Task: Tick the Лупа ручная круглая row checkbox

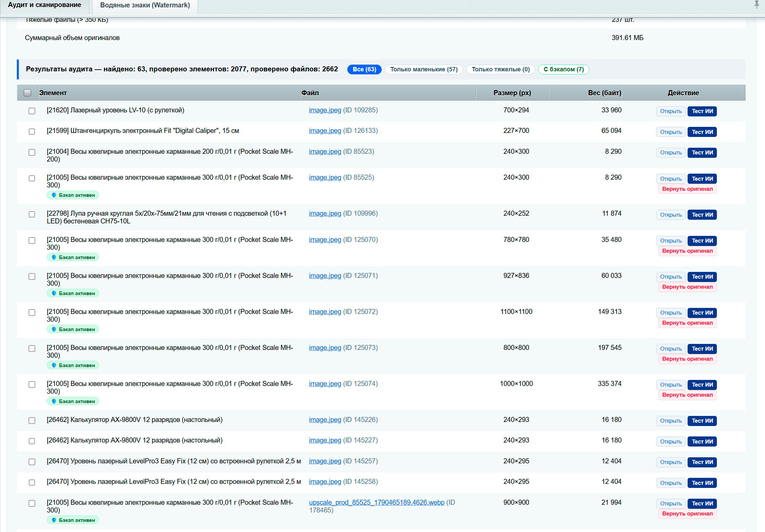Action: click(x=32, y=214)
